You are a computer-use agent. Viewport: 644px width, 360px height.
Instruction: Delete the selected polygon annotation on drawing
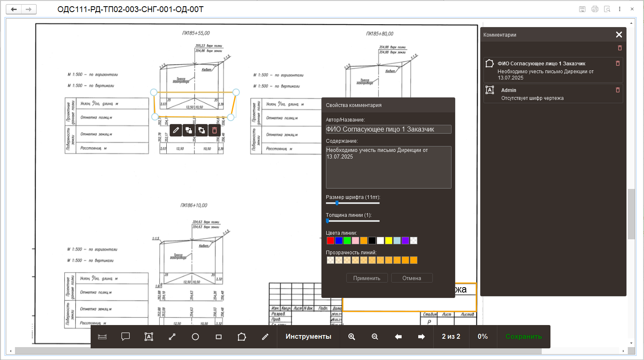pyautogui.click(x=215, y=130)
